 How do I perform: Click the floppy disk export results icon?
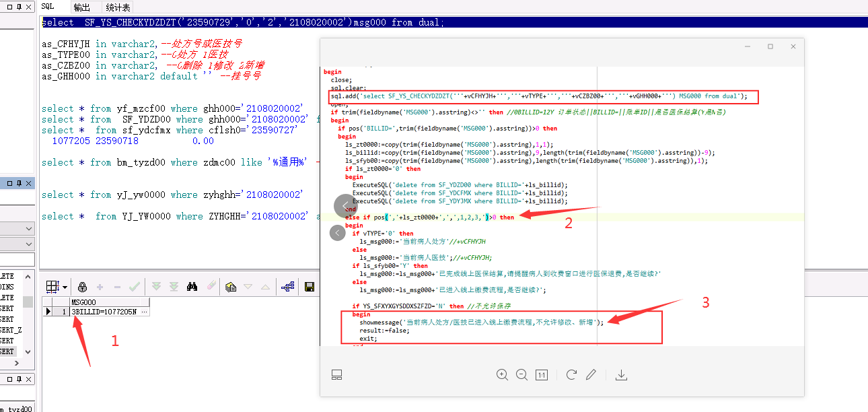point(310,287)
